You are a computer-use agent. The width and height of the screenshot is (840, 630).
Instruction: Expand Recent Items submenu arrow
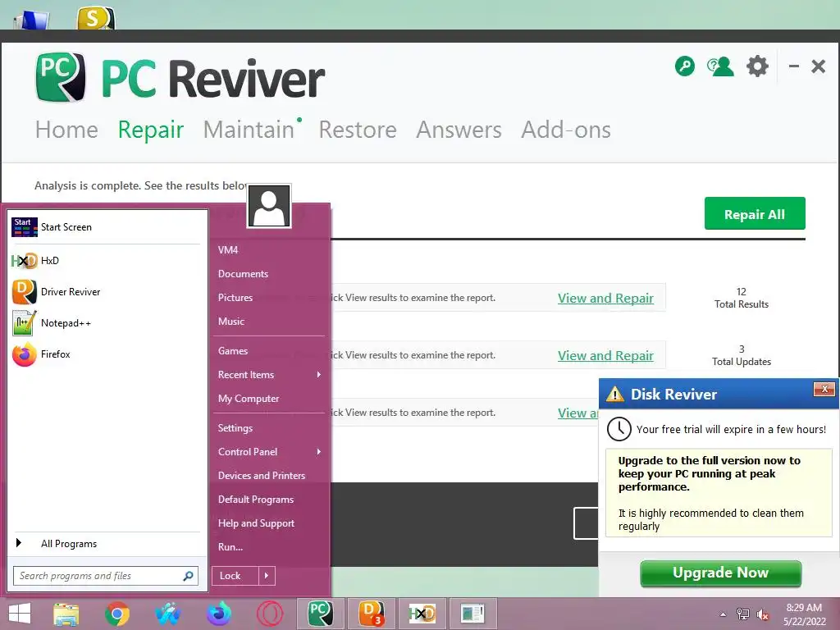(319, 374)
